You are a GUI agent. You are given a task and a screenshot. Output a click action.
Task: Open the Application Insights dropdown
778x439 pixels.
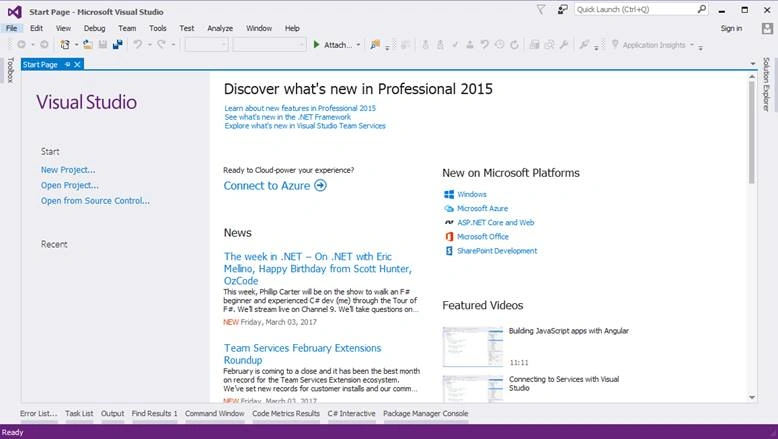(653, 45)
